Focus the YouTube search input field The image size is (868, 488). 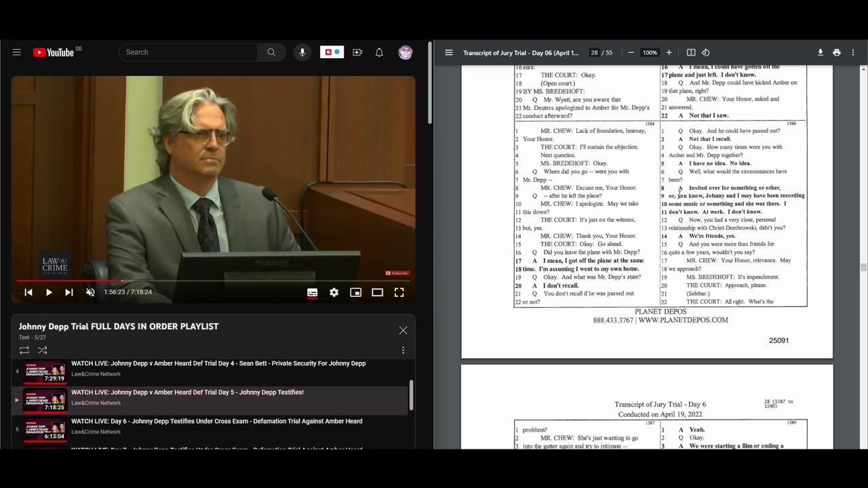[189, 52]
